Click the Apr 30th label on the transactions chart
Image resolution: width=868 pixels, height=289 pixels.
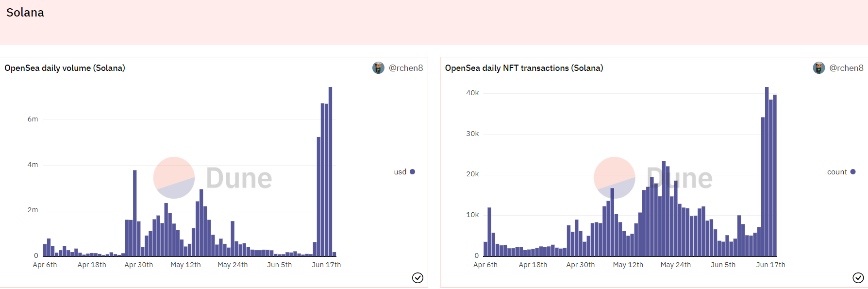tap(581, 265)
